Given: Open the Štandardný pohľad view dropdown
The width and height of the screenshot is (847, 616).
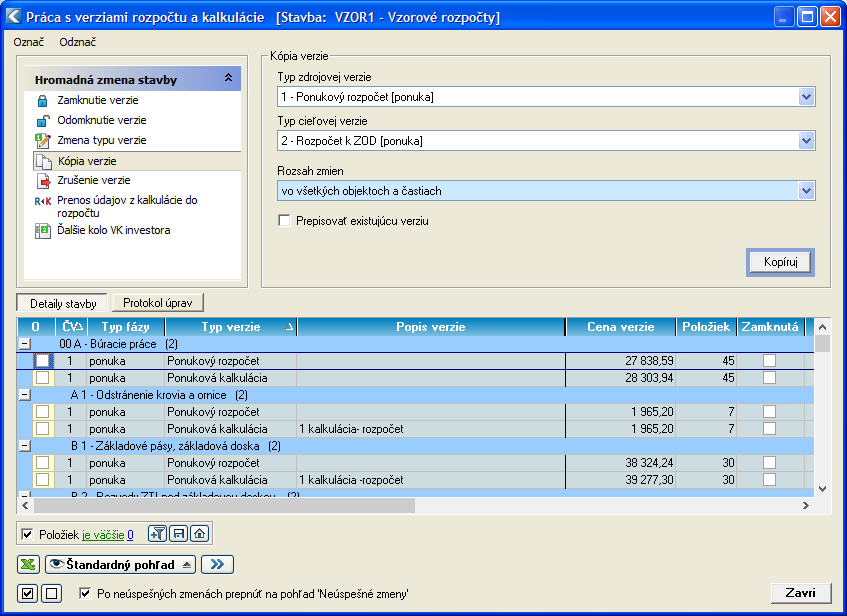Looking at the screenshot, I should click(x=120, y=564).
